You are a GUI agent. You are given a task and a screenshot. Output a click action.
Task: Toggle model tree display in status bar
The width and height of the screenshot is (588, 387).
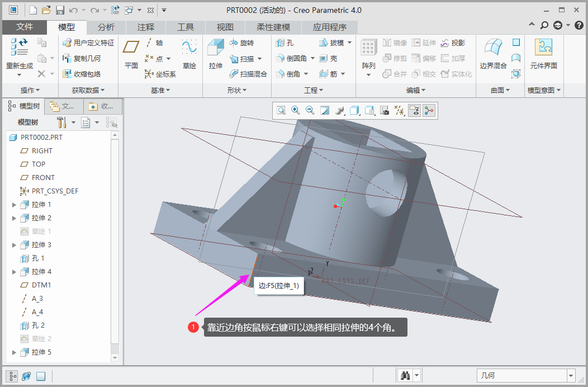[x=11, y=376]
